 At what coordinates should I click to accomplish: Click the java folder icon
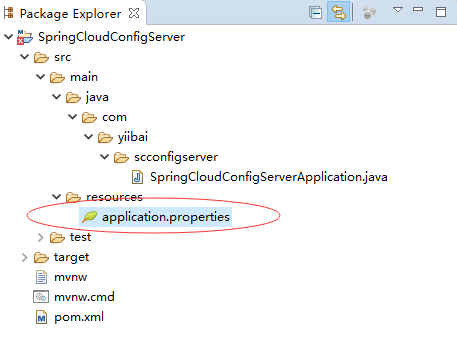click(73, 97)
